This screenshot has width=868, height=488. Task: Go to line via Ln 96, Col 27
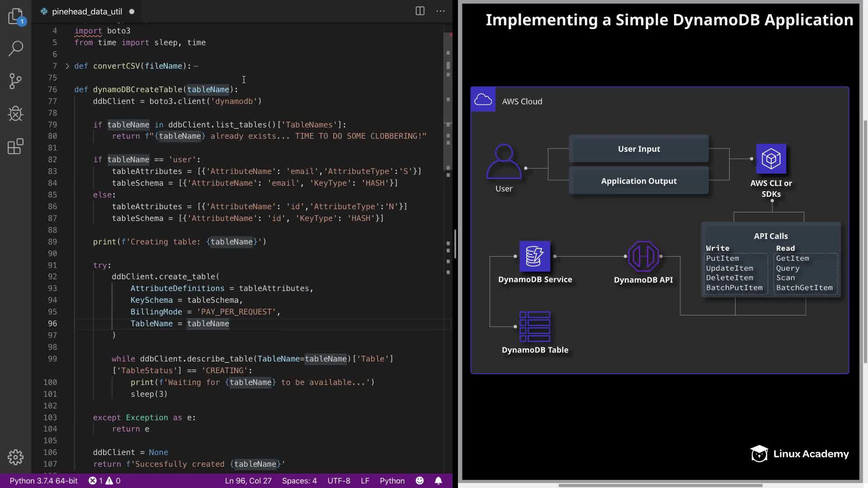pyautogui.click(x=248, y=481)
